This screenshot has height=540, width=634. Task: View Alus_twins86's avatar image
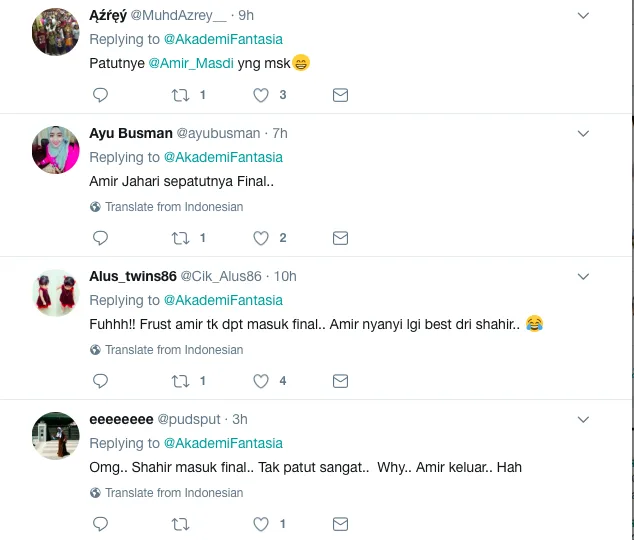click(56, 293)
